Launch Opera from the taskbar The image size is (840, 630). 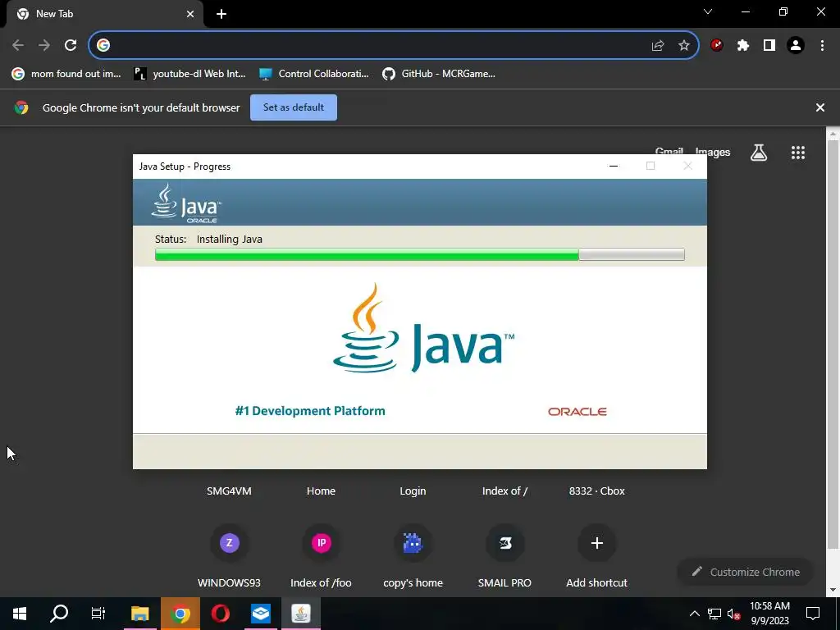click(220, 614)
